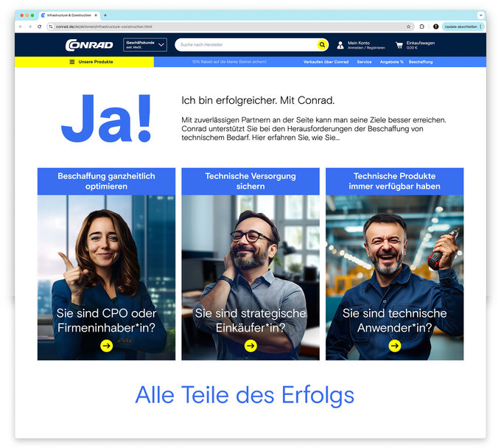The width and height of the screenshot is (501, 448).
Task: Click the Update abschließen button
Action: coord(463,27)
